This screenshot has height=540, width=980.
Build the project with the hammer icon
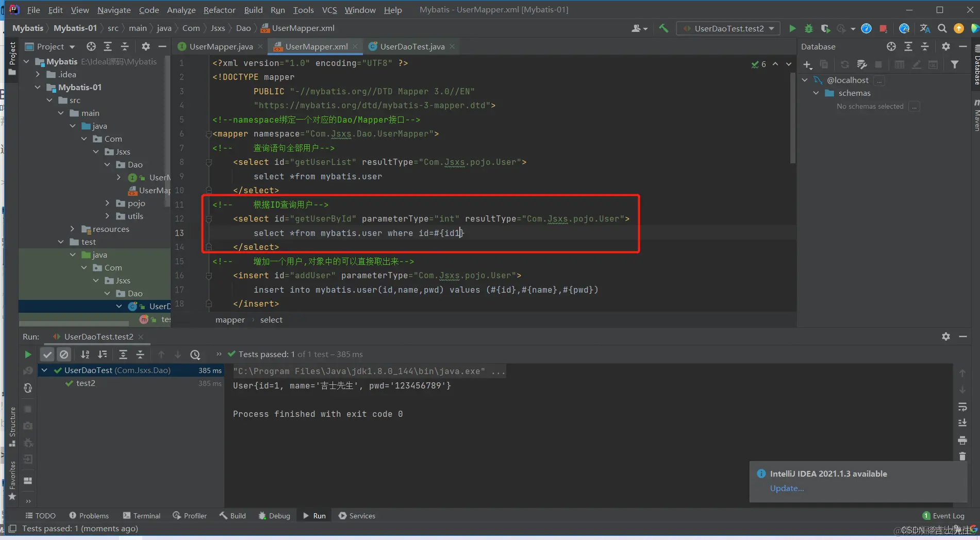point(663,28)
